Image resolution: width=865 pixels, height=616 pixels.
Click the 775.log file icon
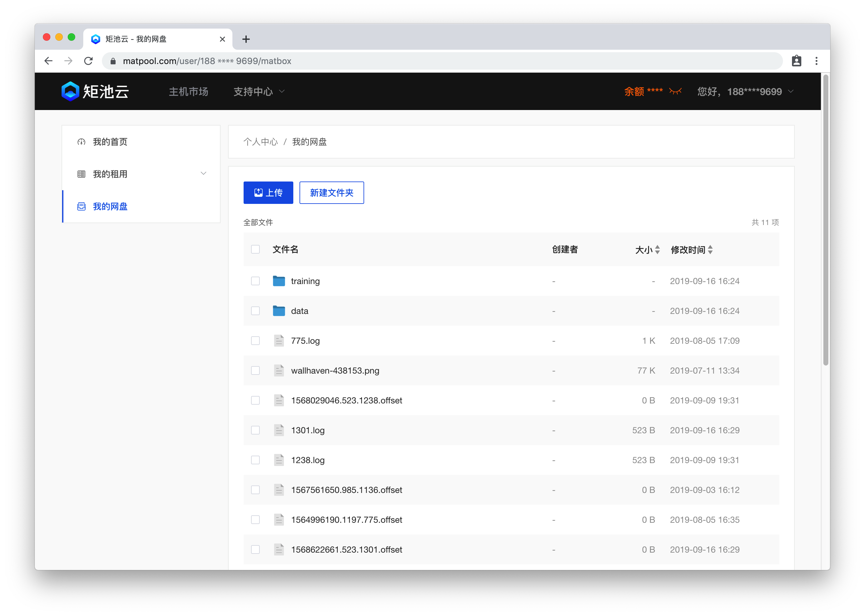coord(279,341)
